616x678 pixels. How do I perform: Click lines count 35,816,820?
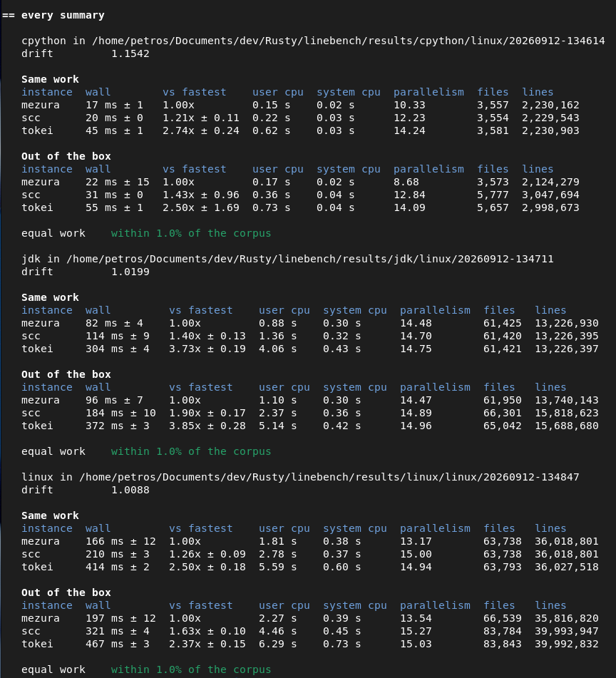567,618
